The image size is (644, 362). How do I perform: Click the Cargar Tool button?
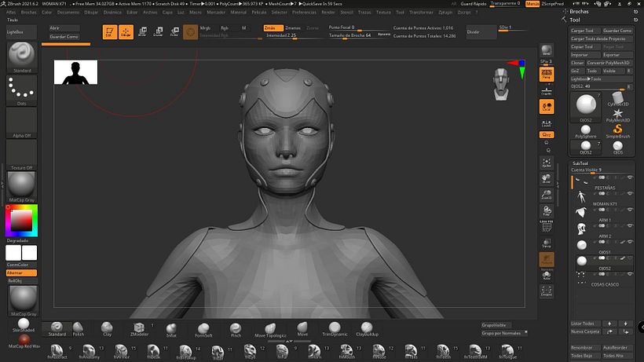[583, 30]
